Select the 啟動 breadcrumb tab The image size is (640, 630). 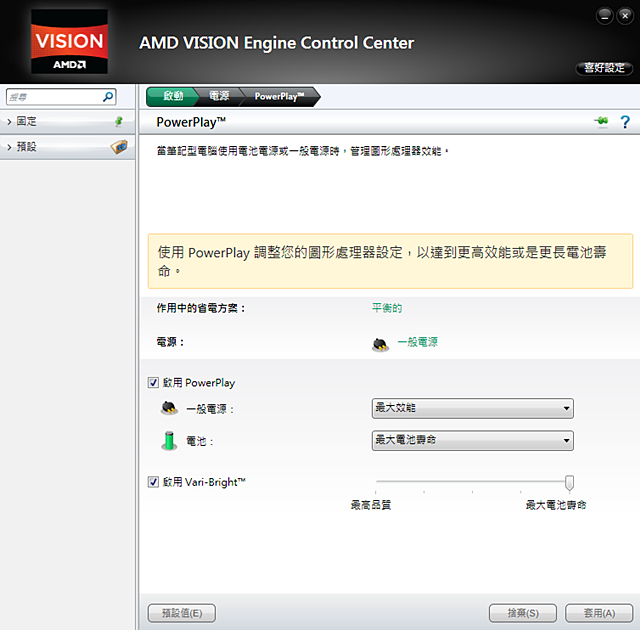coord(173,96)
